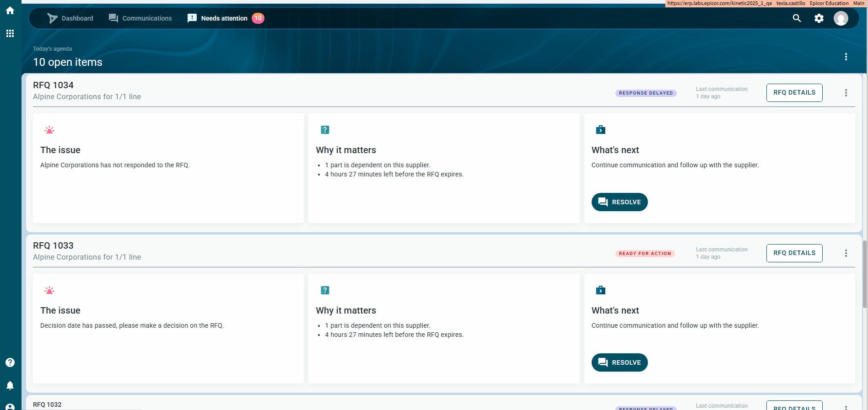
Task: Open help question mark icon in sidebar
Action: 10,362
